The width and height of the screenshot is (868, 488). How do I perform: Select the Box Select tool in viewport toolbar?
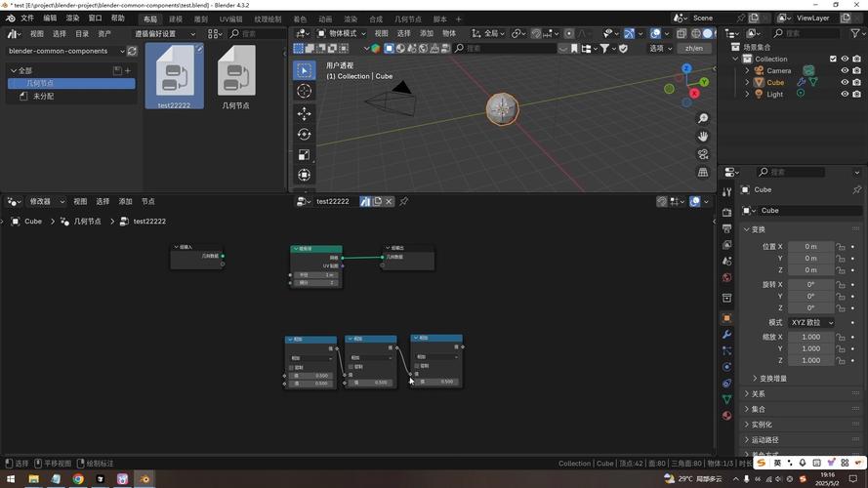pos(304,70)
